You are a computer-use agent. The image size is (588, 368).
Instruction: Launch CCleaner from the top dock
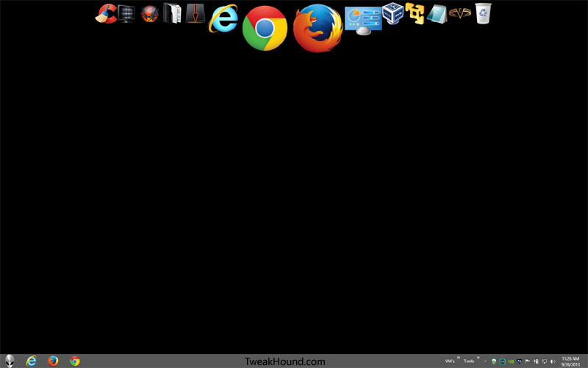[x=106, y=14]
